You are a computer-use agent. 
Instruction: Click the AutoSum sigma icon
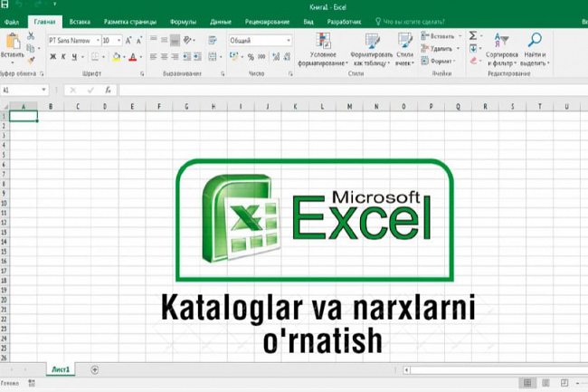pos(473,36)
